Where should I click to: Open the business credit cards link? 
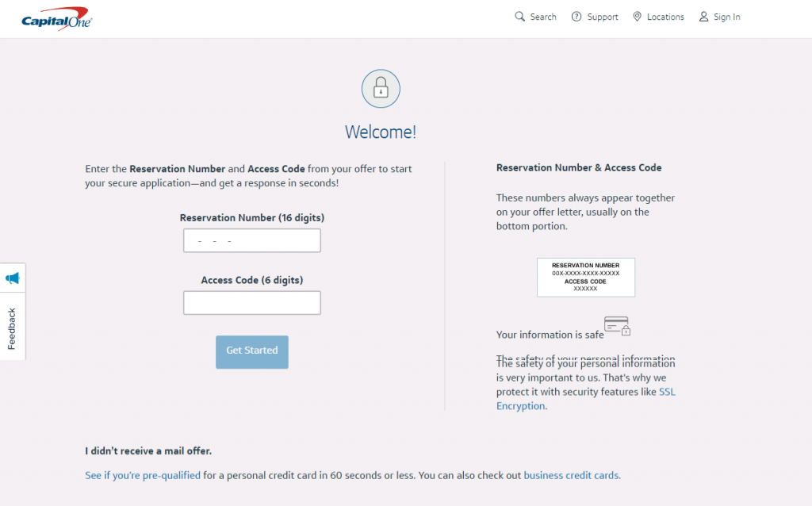coord(571,475)
